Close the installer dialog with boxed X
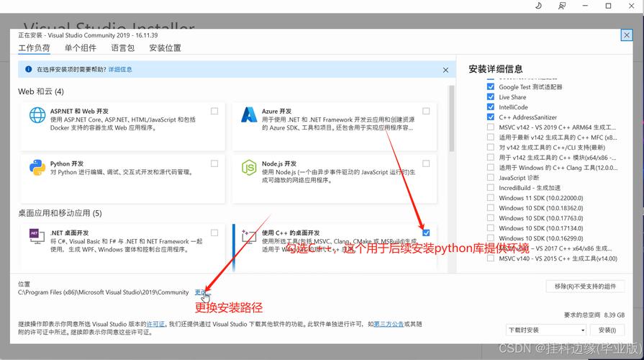 pyautogui.click(x=626, y=35)
